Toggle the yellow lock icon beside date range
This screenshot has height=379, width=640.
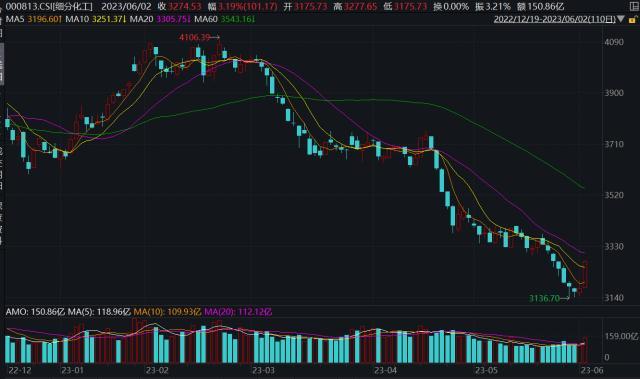tap(633, 19)
